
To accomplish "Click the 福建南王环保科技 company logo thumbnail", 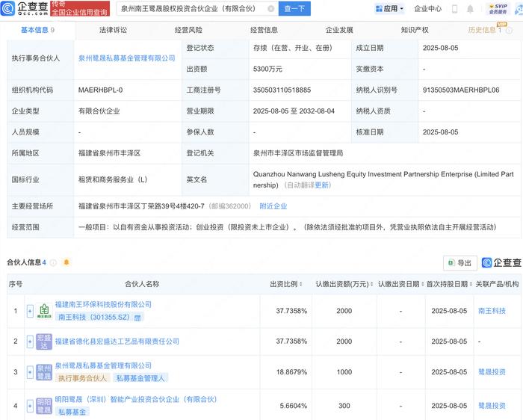I will pos(44,311).
